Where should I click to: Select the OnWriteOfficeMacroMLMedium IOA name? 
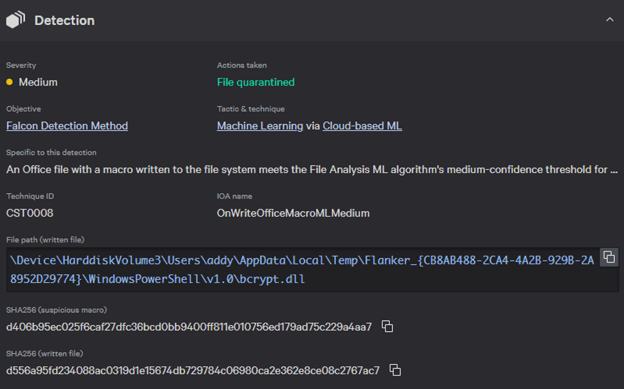click(x=293, y=213)
